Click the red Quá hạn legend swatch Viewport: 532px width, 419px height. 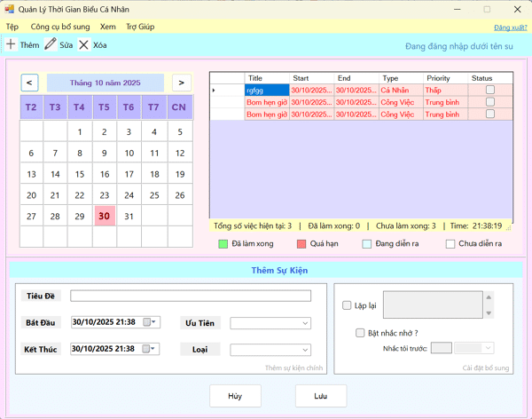pos(301,243)
